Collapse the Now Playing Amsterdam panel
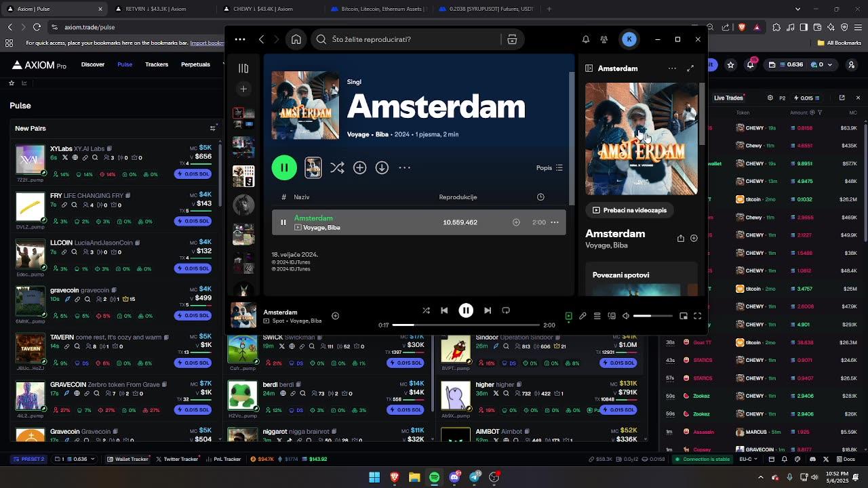This screenshot has height=488, width=868. click(x=589, y=68)
